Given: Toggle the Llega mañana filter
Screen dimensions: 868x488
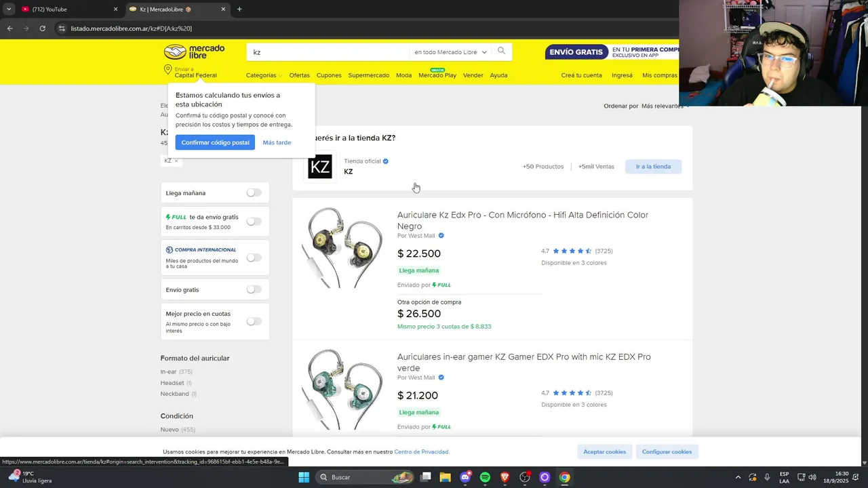Looking at the screenshot, I should 254,192.
